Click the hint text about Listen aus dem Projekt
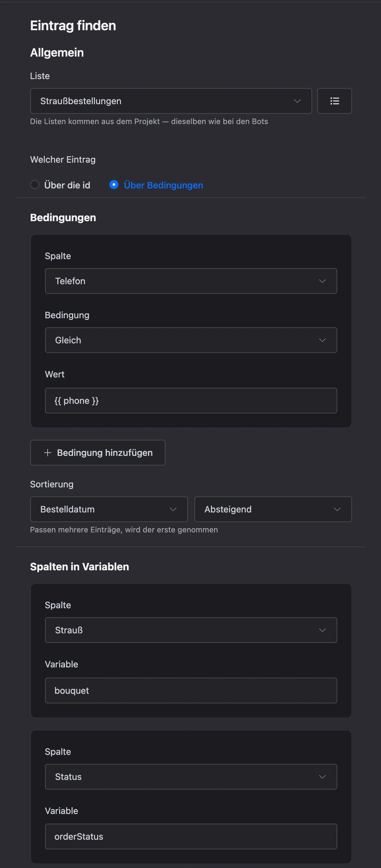Image resolution: width=381 pixels, height=868 pixels. (x=149, y=121)
